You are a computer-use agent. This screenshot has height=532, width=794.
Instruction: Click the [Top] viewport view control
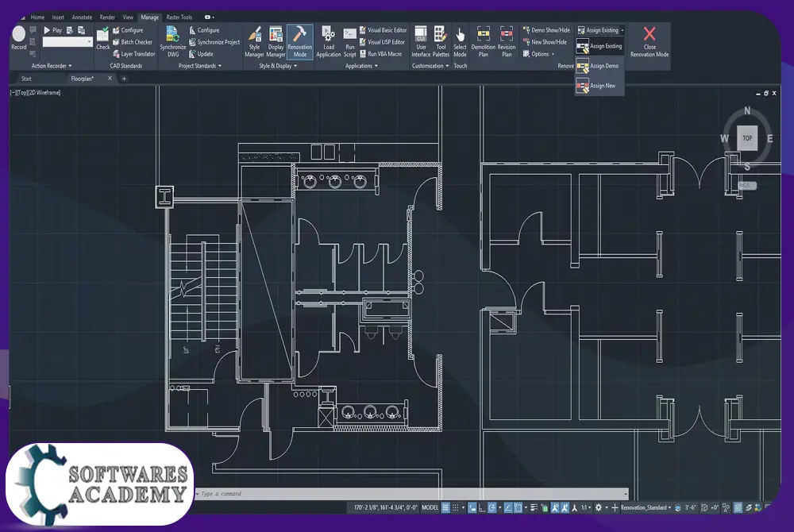click(21, 93)
